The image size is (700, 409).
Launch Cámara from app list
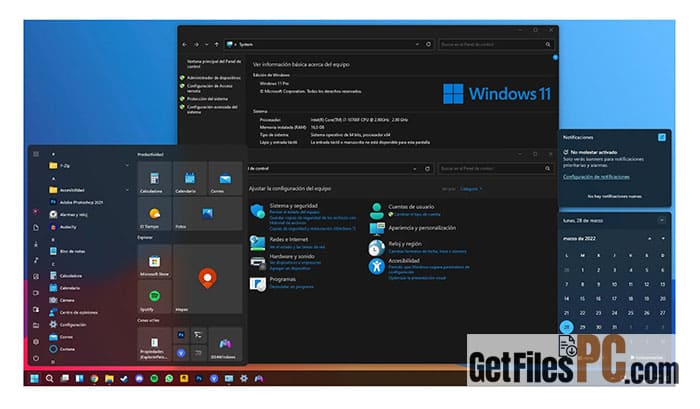(67, 300)
